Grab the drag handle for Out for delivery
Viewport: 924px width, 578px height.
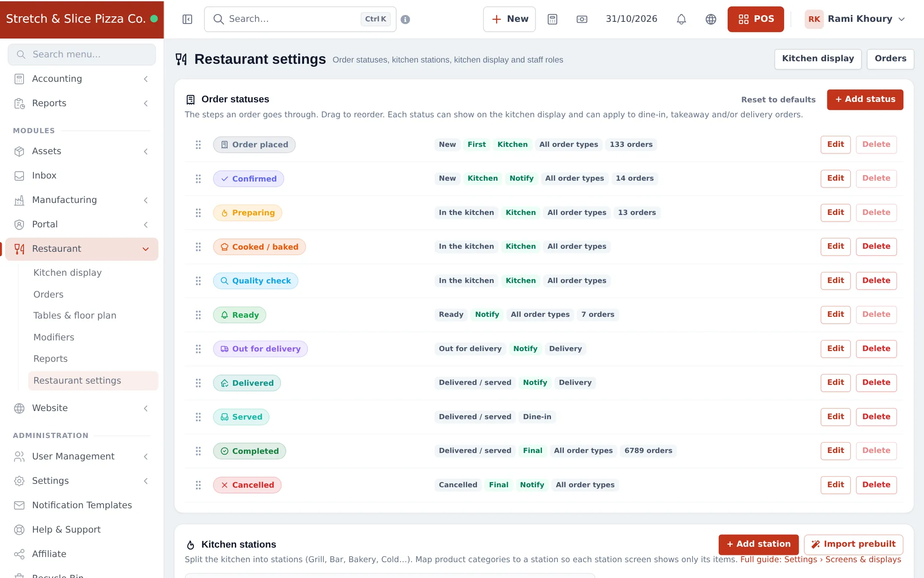[x=198, y=349]
